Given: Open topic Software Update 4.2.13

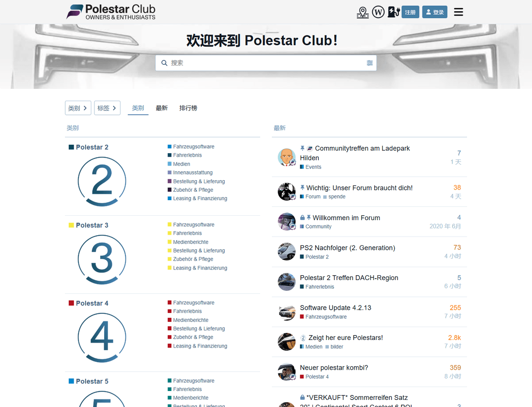Looking at the screenshot, I should click(x=336, y=308).
